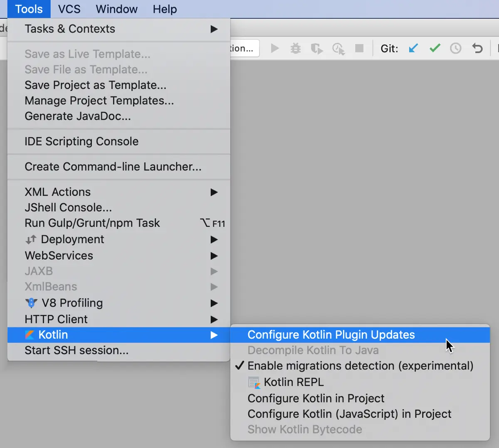Click Save File as Template...
Image resolution: width=499 pixels, height=448 pixels.
point(119,69)
